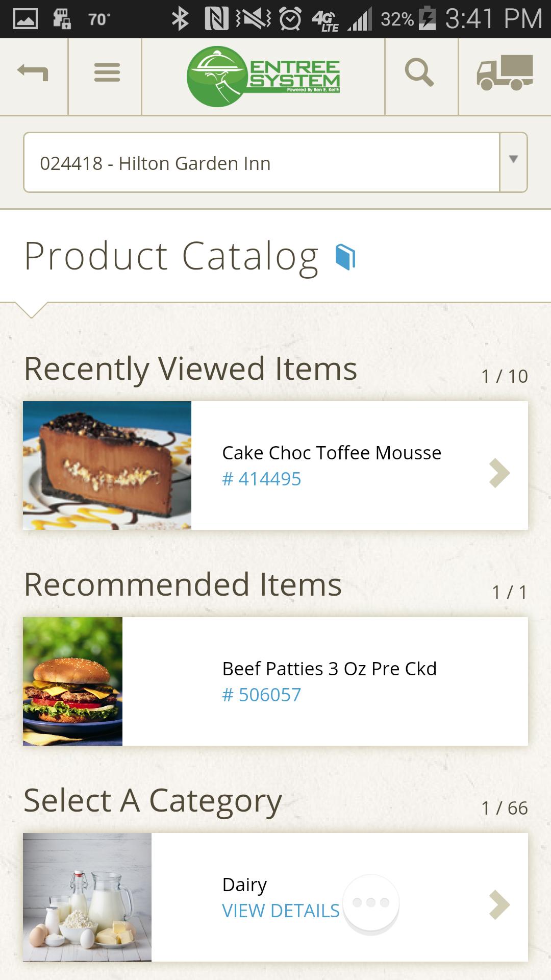The image size is (551, 980).
Task: Tap the chocolate mousse cake thumbnail
Action: pyautogui.click(x=107, y=465)
